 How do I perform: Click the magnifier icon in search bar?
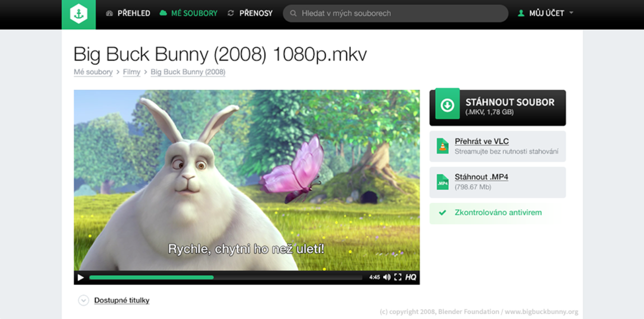pyautogui.click(x=293, y=13)
